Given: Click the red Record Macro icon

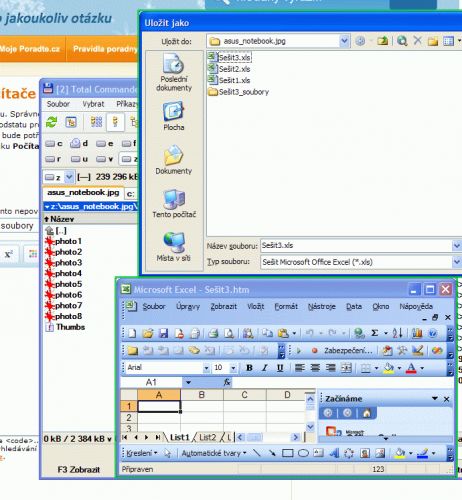Looking at the screenshot, I should (x=314, y=351).
